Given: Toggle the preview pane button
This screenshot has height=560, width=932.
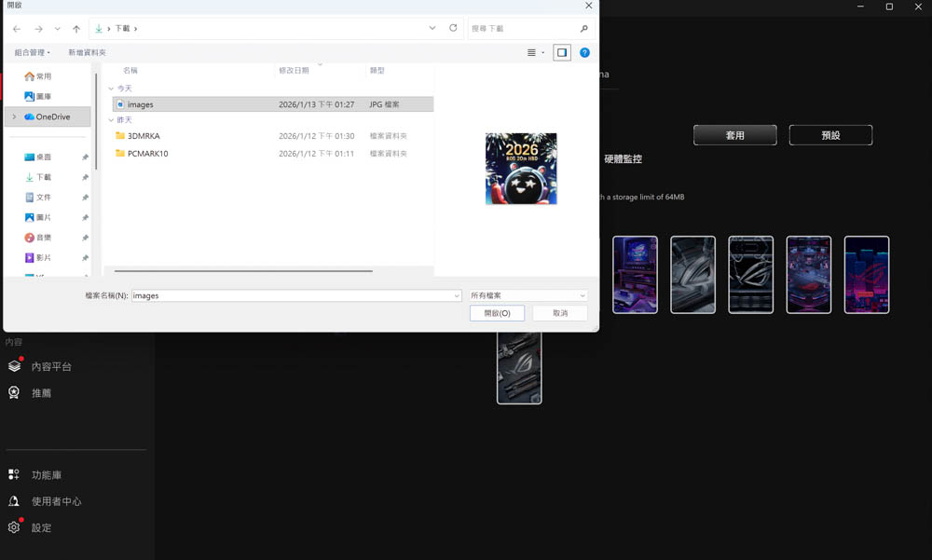Looking at the screenshot, I should pyautogui.click(x=562, y=53).
